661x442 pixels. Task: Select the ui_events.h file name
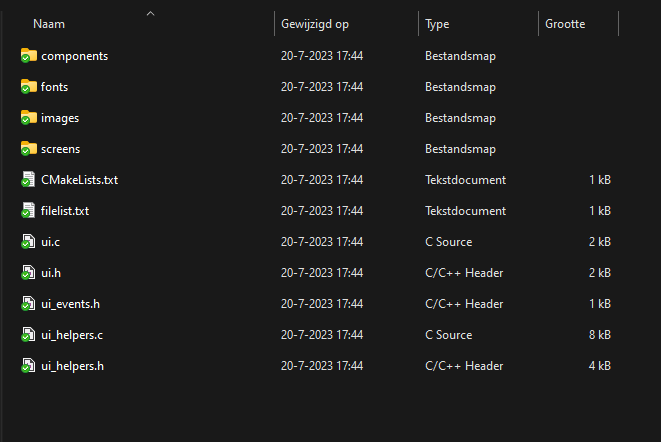pos(70,304)
